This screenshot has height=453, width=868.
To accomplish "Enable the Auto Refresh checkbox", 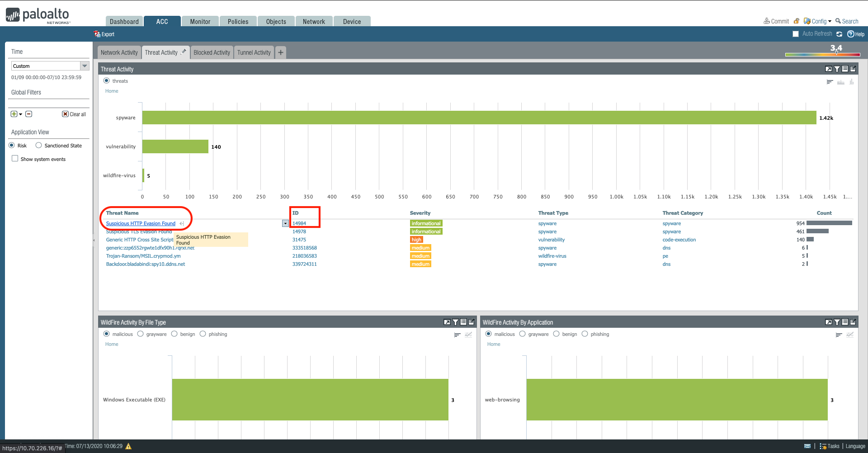I will (x=796, y=33).
